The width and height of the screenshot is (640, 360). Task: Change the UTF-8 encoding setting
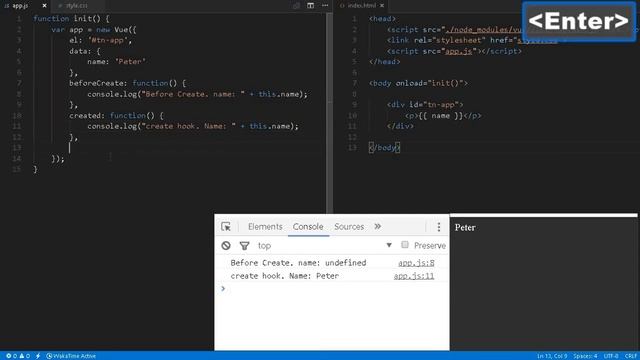click(x=611, y=356)
